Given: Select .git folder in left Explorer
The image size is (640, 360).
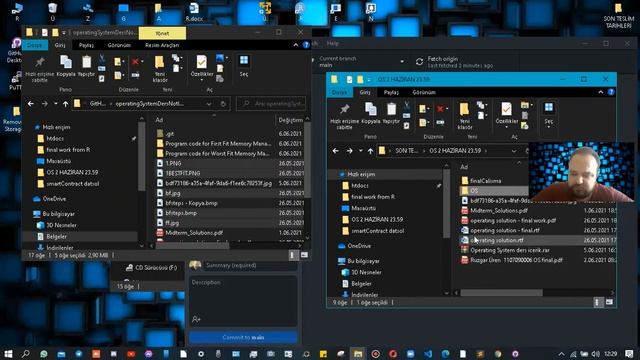Looking at the screenshot, I should pos(169,134).
